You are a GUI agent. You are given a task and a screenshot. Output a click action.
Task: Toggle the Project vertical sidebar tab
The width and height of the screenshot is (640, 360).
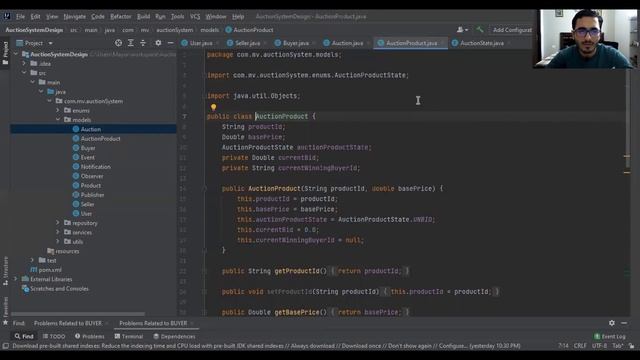5,52
